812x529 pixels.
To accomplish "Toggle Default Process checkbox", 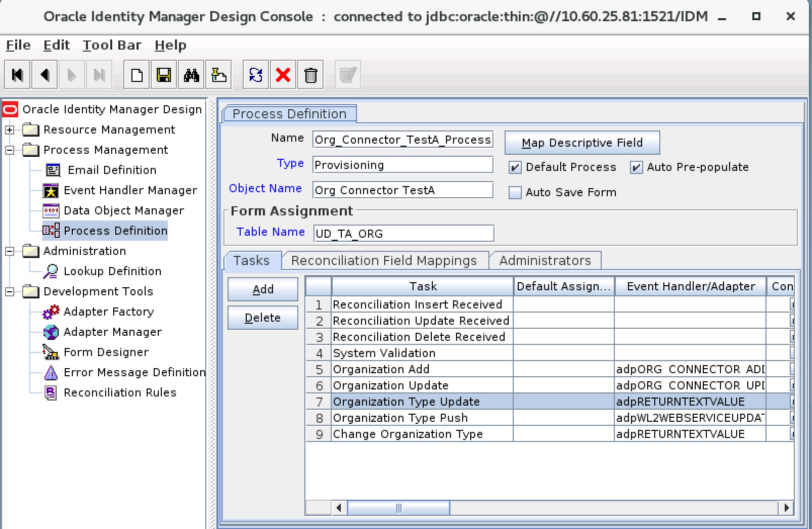I will click(x=515, y=167).
